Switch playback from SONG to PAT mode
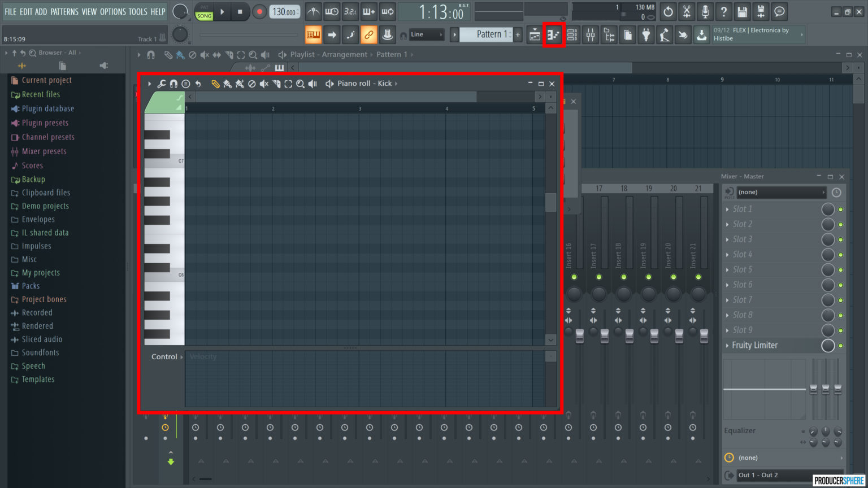Image resolution: width=868 pixels, height=488 pixels. 203,7
